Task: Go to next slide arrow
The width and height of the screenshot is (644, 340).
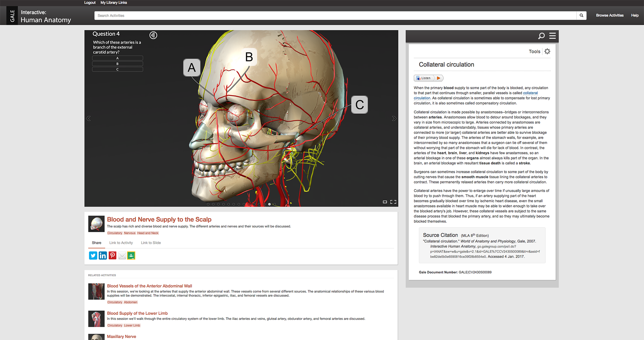Action: click(394, 118)
